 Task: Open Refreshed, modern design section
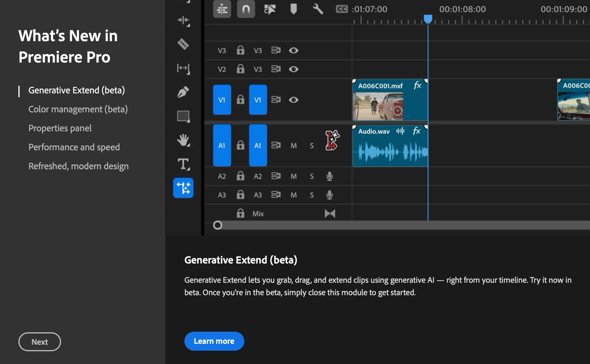pos(79,166)
